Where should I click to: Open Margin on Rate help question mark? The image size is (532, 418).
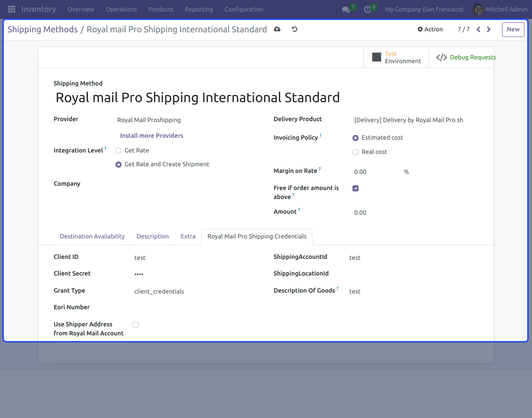[320, 169]
